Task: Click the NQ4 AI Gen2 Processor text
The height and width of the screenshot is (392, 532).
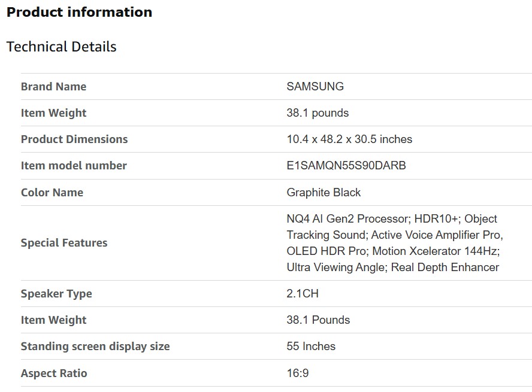Action: (347, 219)
